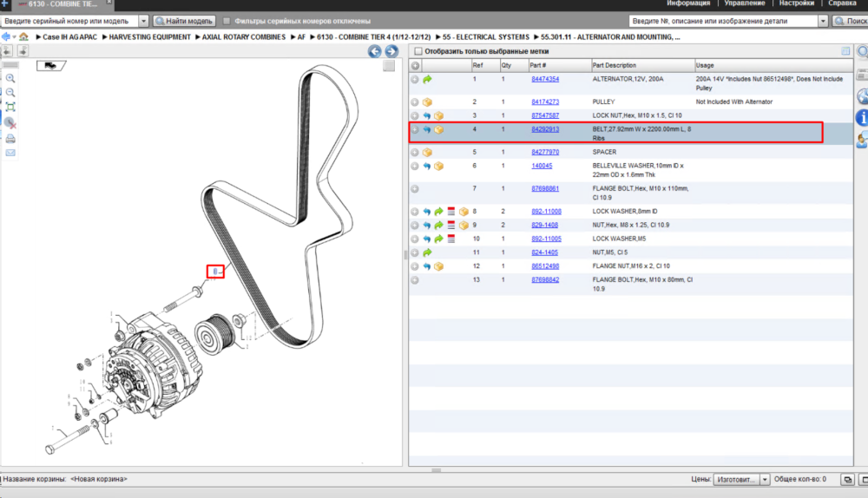Open the blue info icon in right sidebar

tap(863, 117)
